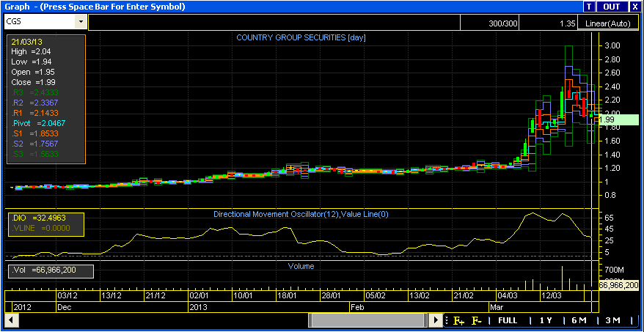Select the 3 M time range
Image resolution: width=644 pixels, height=332 pixels.
pyautogui.click(x=612, y=320)
